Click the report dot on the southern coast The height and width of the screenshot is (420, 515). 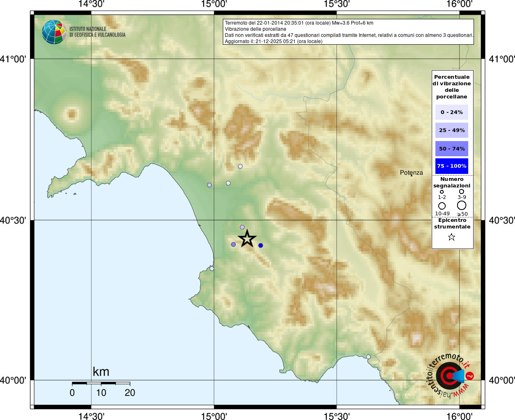(x=369, y=357)
